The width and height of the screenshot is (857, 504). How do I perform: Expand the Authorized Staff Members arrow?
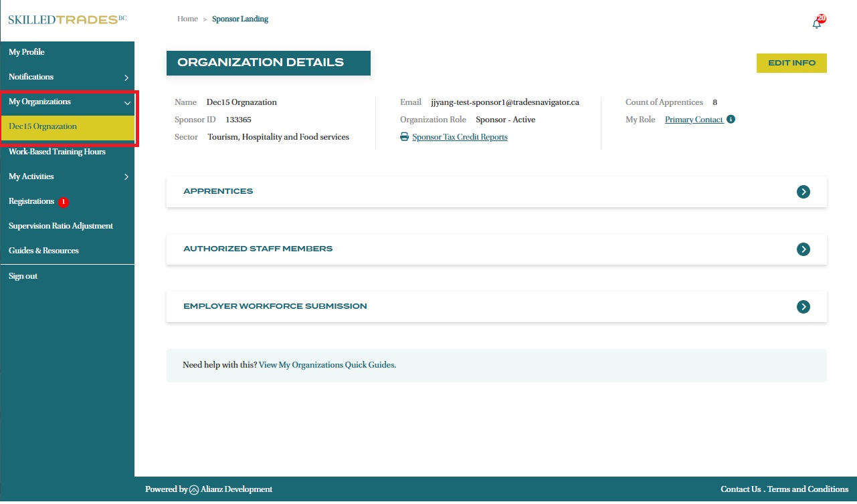(803, 249)
